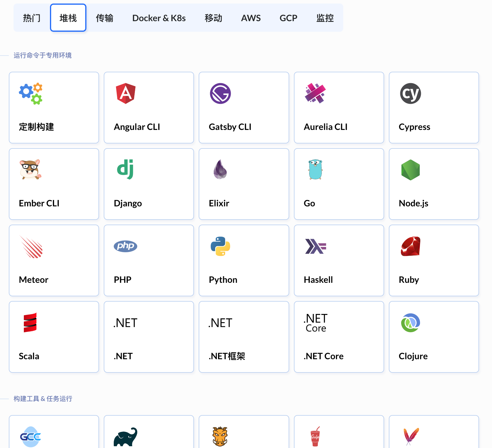This screenshot has height=448, width=492.
Task: Open the 传输 tab
Action: tap(105, 18)
